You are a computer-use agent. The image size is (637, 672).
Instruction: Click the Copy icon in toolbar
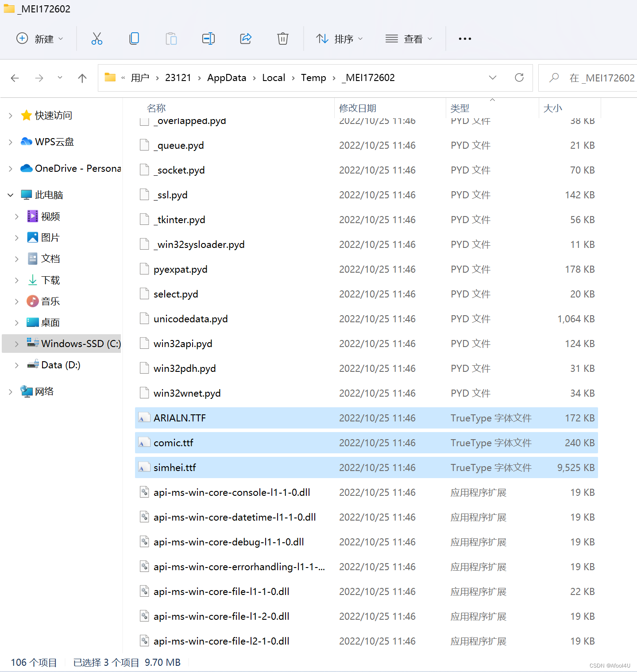pos(134,39)
